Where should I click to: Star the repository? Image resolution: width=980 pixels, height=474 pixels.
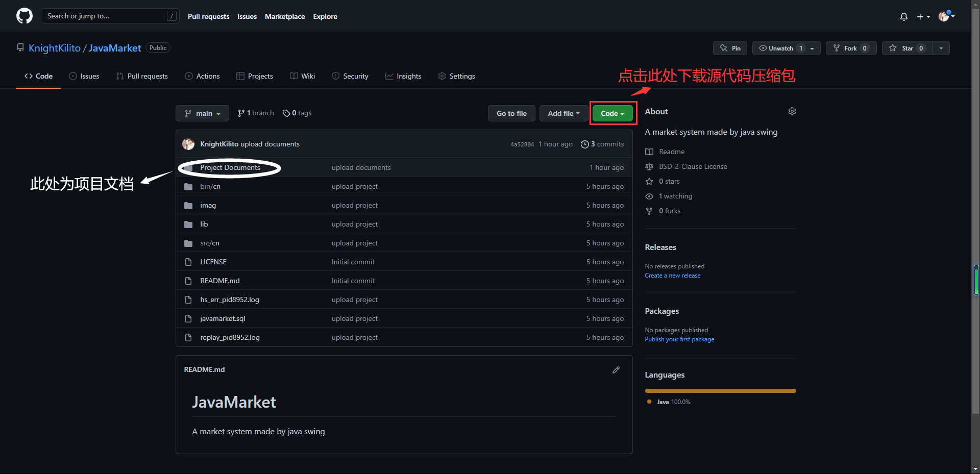907,48
